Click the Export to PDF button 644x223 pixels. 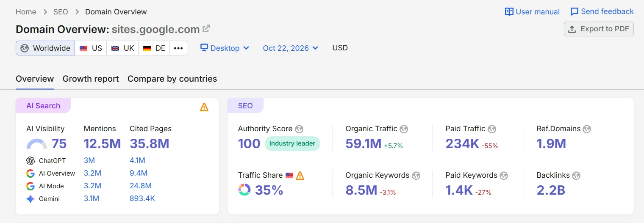[x=599, y=29]
